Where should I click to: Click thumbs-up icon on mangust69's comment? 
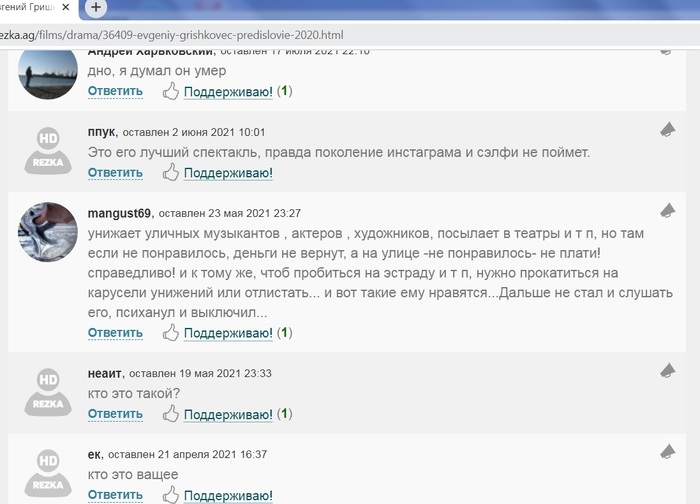pyautogui.click(x=171, y=333)
